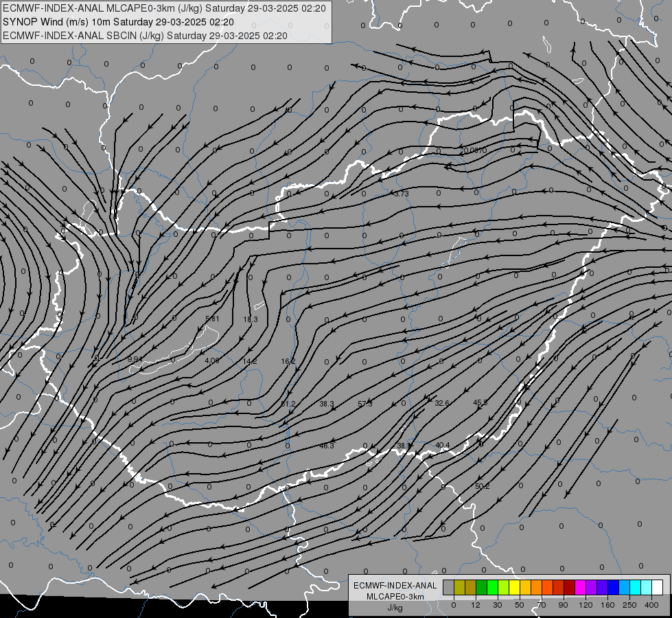The image size is (672, 618).
Task: Select the pure yellow legend swatch
Action: (x=514, y=587)
